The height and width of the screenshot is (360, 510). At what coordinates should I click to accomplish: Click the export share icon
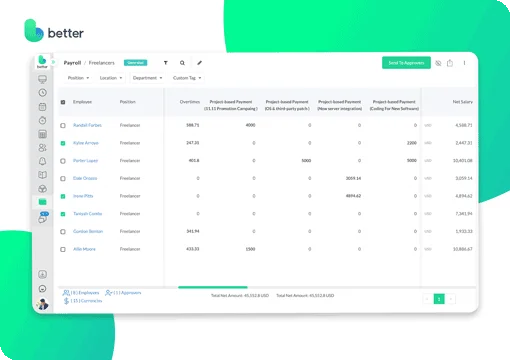450,63
